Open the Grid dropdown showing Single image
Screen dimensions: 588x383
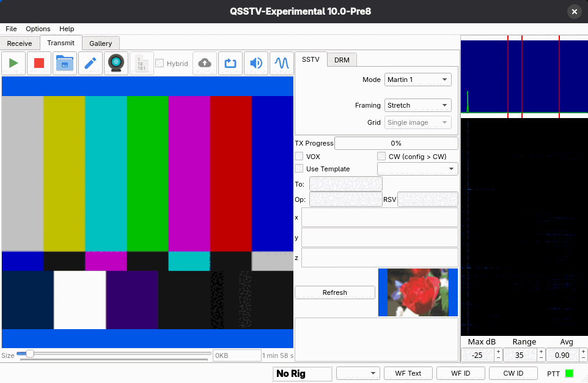[417, 122]
